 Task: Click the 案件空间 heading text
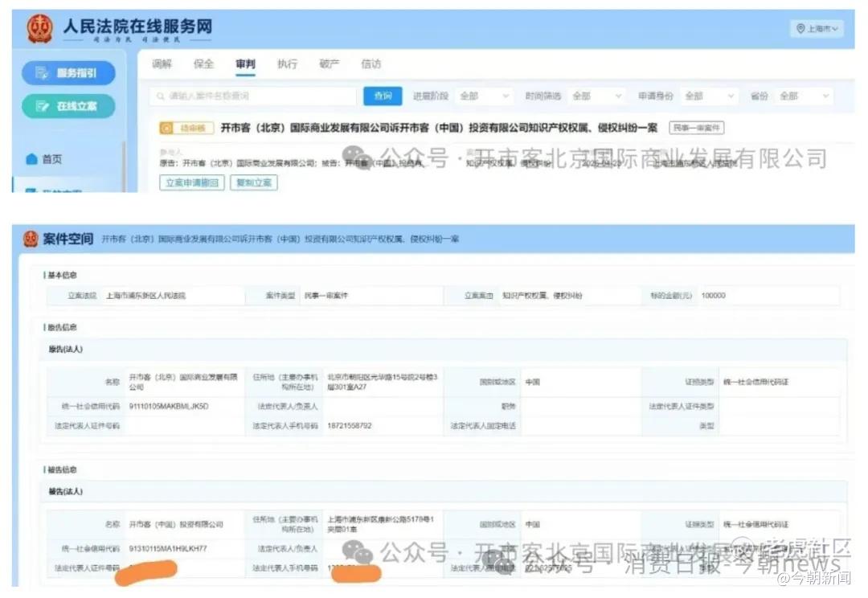68,240
